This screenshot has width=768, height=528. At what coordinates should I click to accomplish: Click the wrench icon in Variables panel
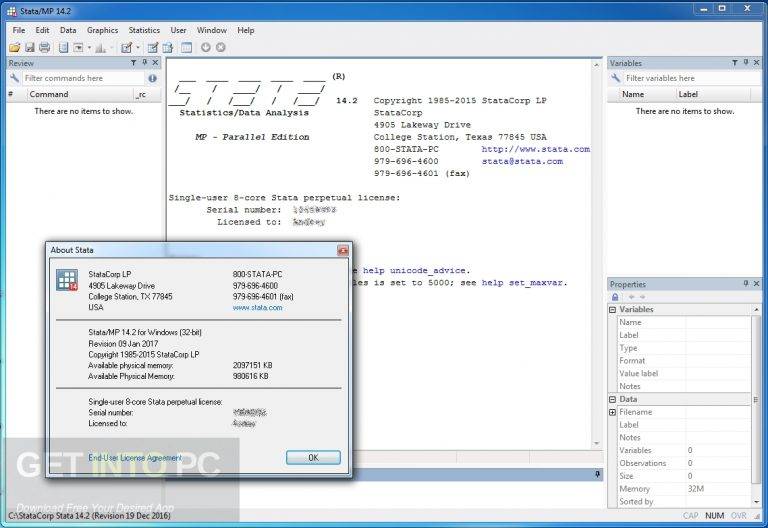[x=615, y=78]
